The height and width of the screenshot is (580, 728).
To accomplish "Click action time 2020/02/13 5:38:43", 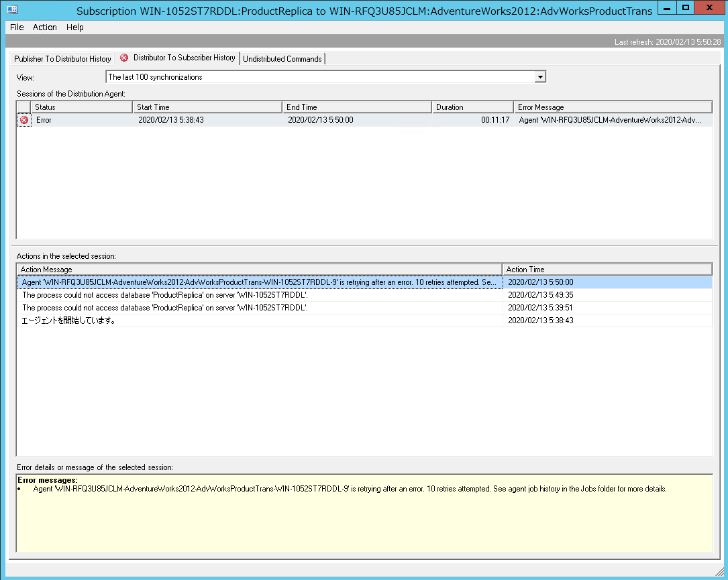I will point(540,321).
